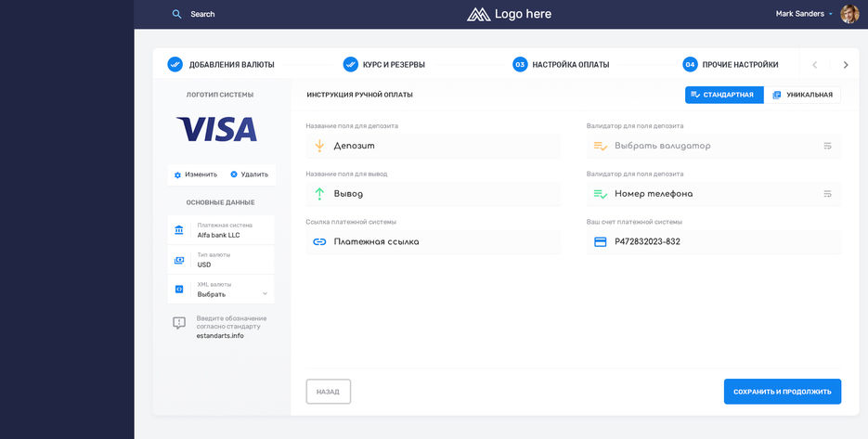
Task: Click the next steps right arrow
Action: tap(846, 65)
